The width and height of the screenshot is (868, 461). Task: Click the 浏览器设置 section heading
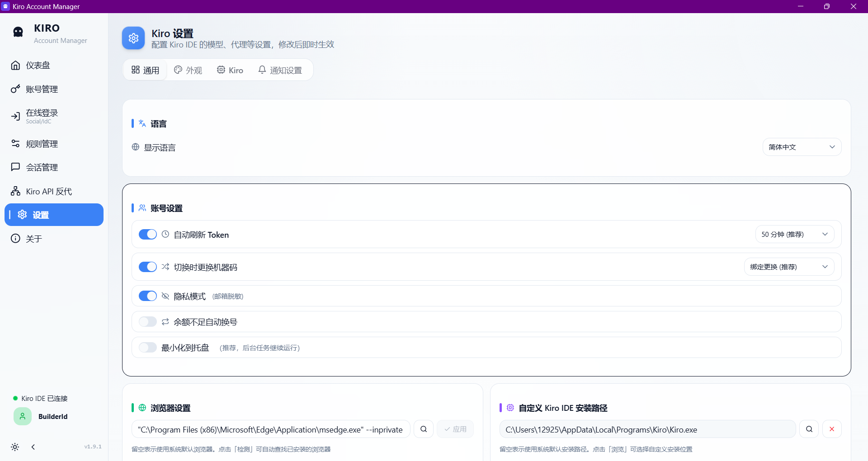pos(170,408)
